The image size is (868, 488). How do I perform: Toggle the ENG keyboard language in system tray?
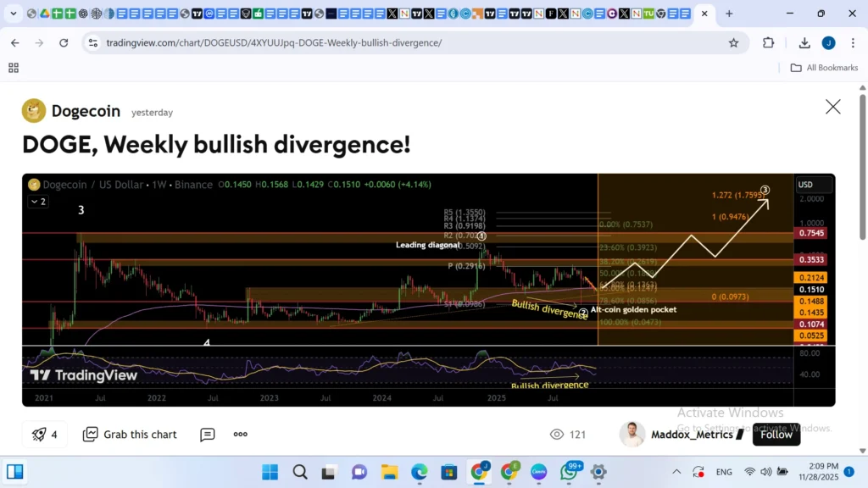point(724,471)
